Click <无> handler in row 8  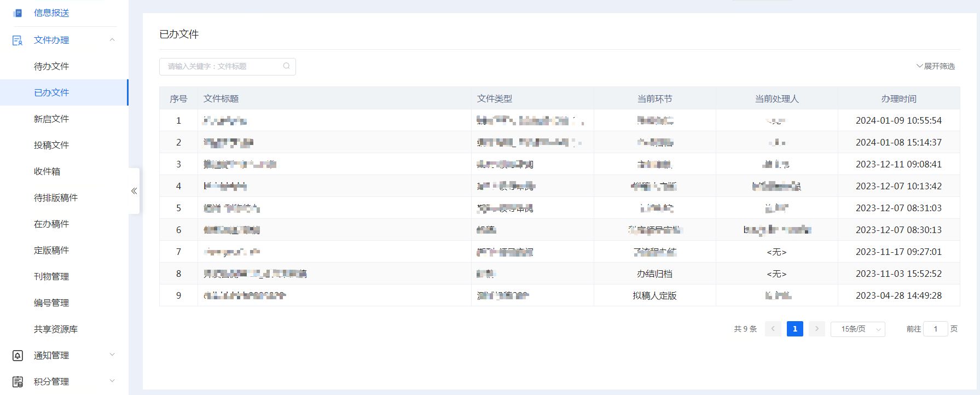(x=776, y=274)
